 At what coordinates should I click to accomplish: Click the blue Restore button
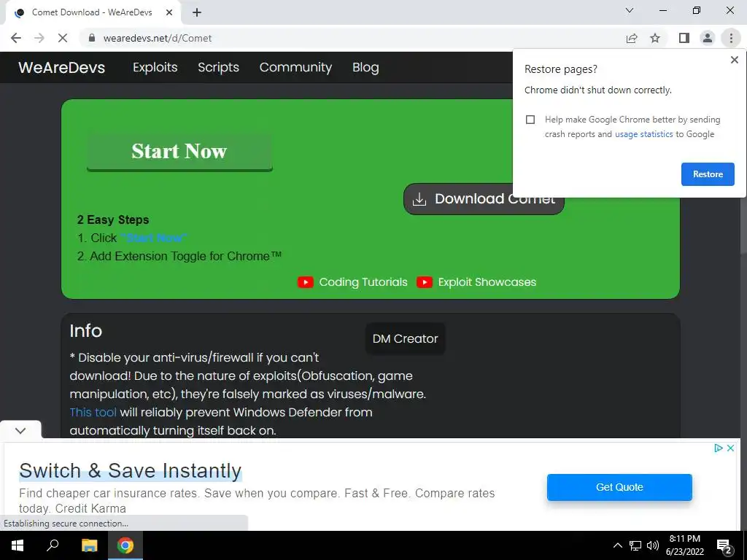(x=708, y=174)
